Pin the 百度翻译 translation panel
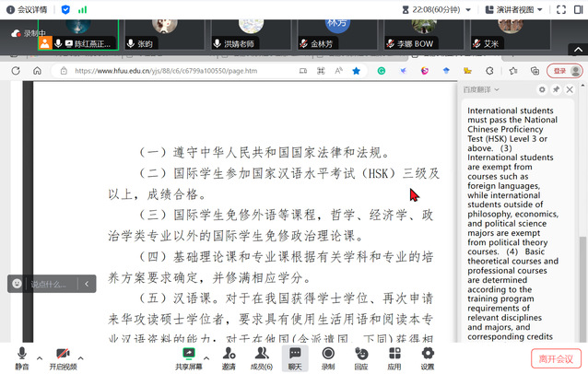Screen dimensions: 588x374 point(556,89)
